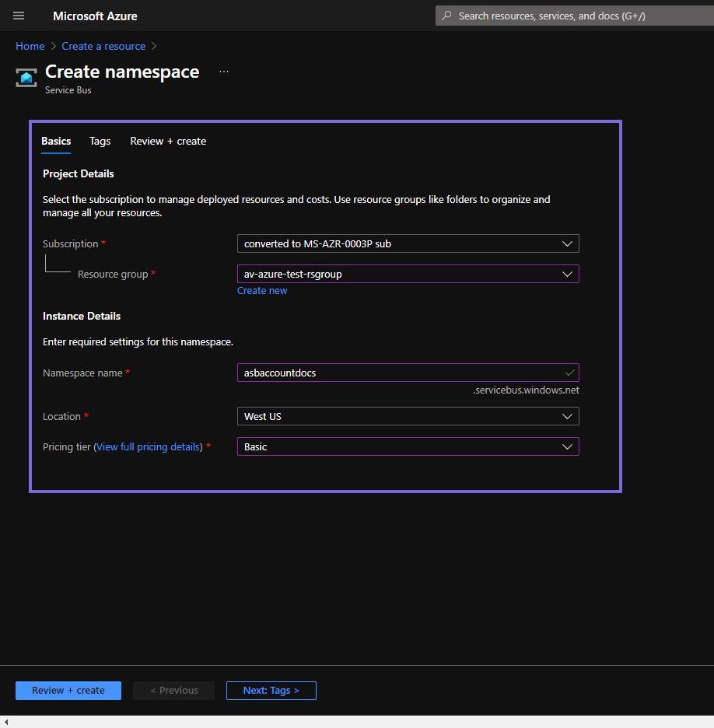This screenshot has width=714, height=728.
Task: Click the Service Bus namespace icon
Action: (26, 78)
